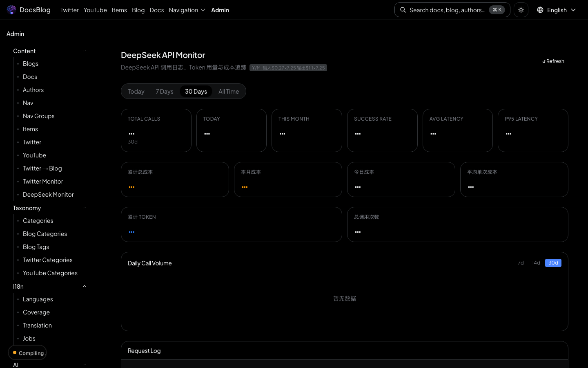
Task: Click the DocsBlog logo icon
Action: 11,10
